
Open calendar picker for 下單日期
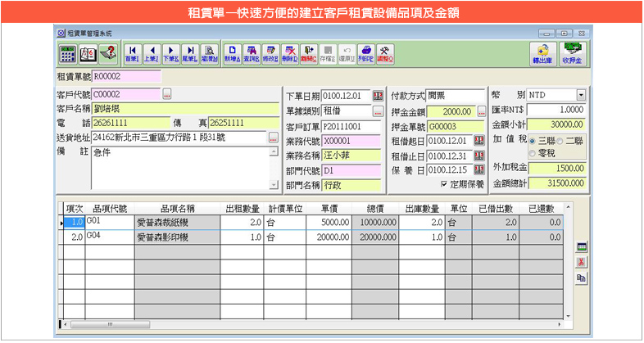378,95
